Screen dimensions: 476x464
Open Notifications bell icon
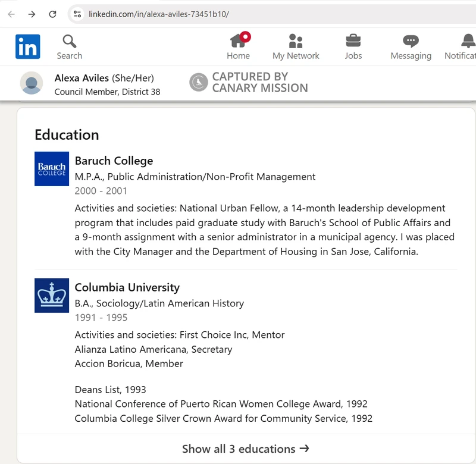coord(468,40)
